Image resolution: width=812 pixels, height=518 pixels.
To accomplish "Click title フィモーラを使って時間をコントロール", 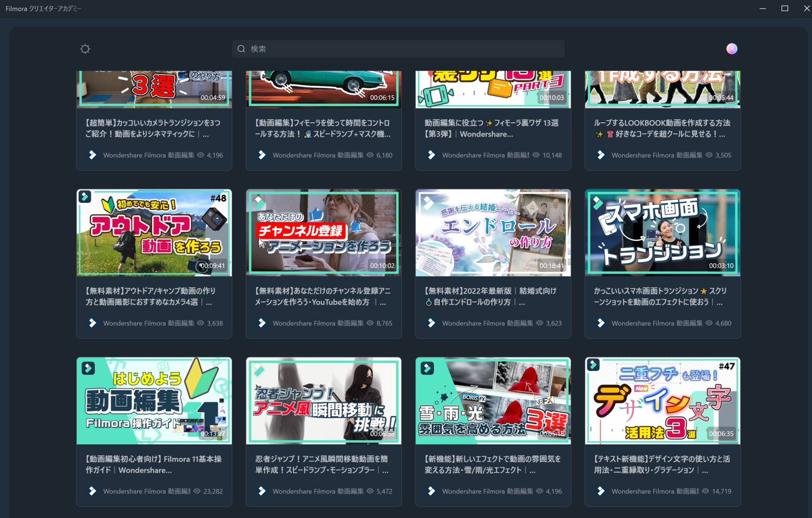I will (323, 128).
